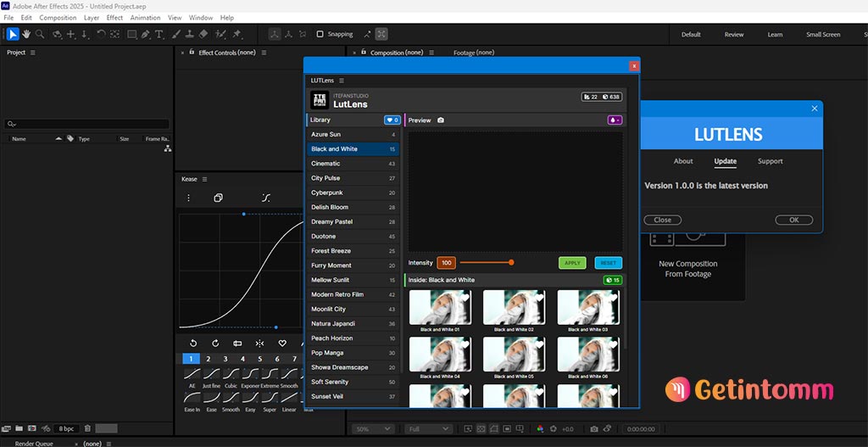Toggle Composition panel lock icon
This screenshot has height=447, width=868.
pos(364,52)
